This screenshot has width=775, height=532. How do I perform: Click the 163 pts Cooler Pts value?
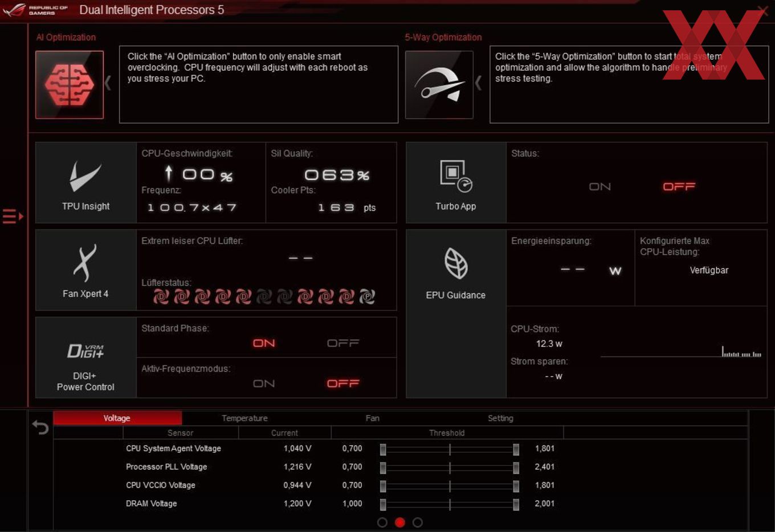[x=347, y=207]
